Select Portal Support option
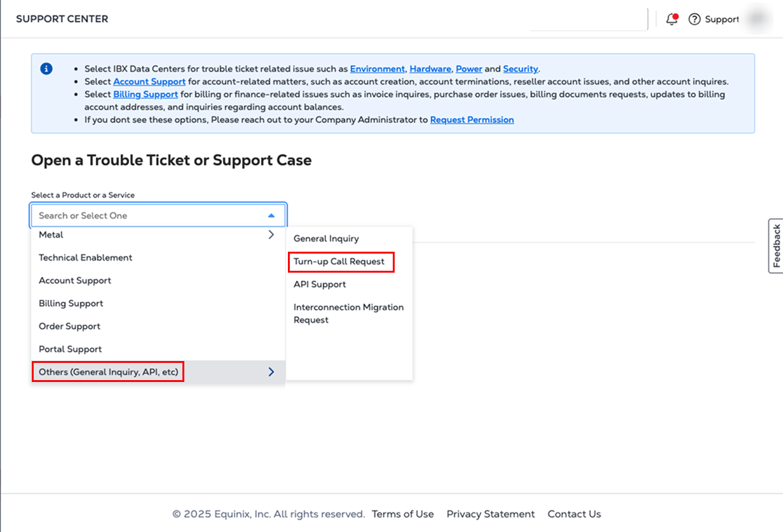 click(x=71, y=349)
